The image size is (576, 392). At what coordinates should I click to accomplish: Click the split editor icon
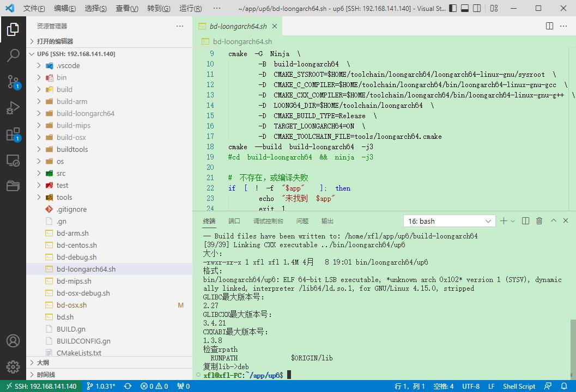pos(550,26)
